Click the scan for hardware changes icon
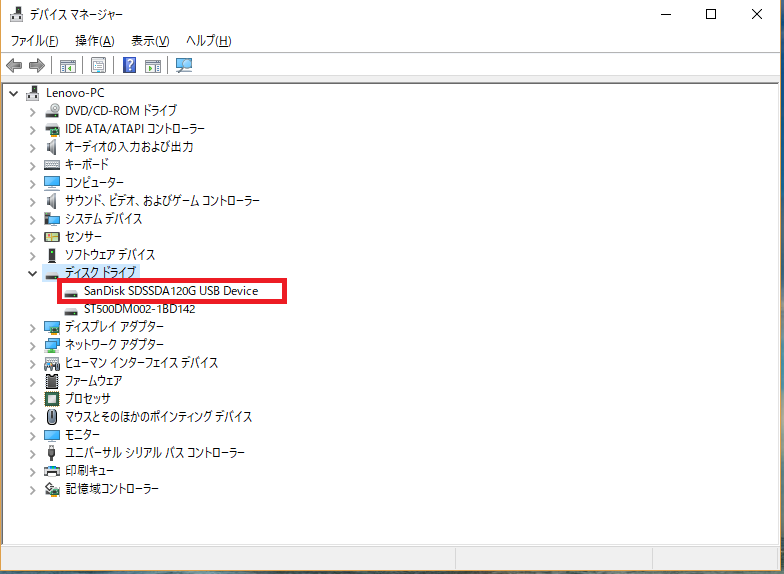The image size is (784, 574). 184,65
